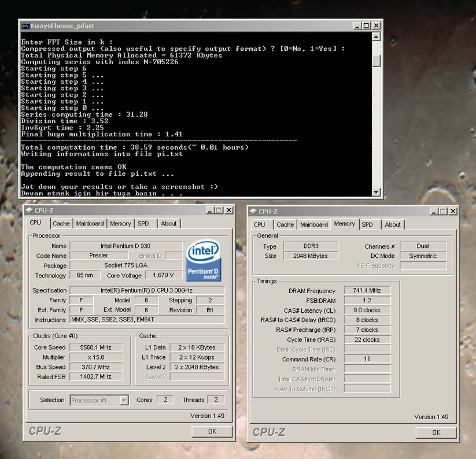Open the Cache tab in right CPU-Z window
The image size is (476, 459).
tap(285, 225)
